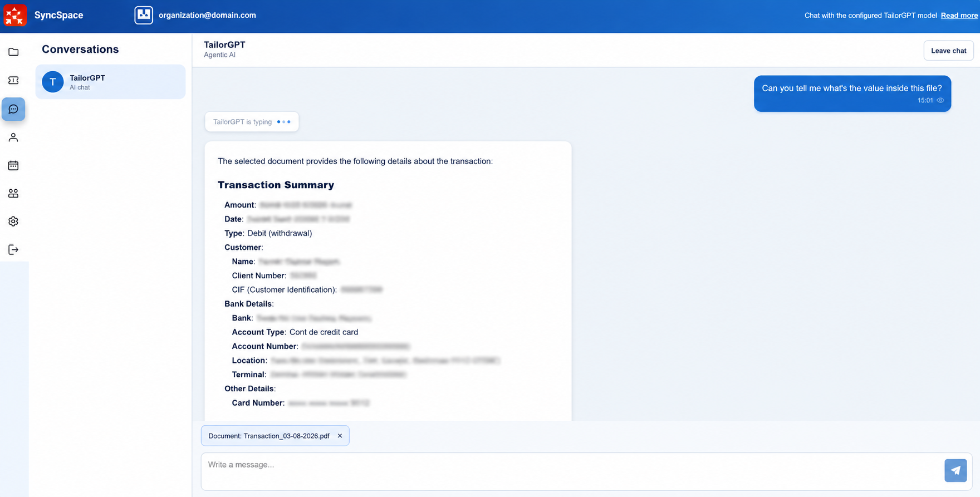The image size is (980, 497).
Task: Click the sent message about file value
Action: (x=852, y=94)
